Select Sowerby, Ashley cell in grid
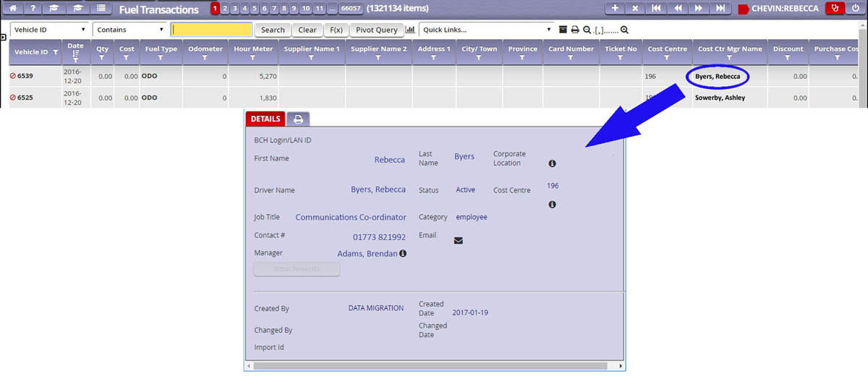Screen dimensions: 868x384 [720, 98]
